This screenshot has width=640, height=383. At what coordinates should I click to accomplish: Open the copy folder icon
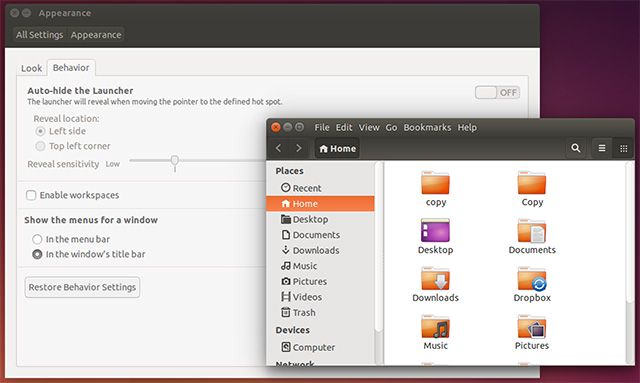pyautogui.click(x=435, y=183)
